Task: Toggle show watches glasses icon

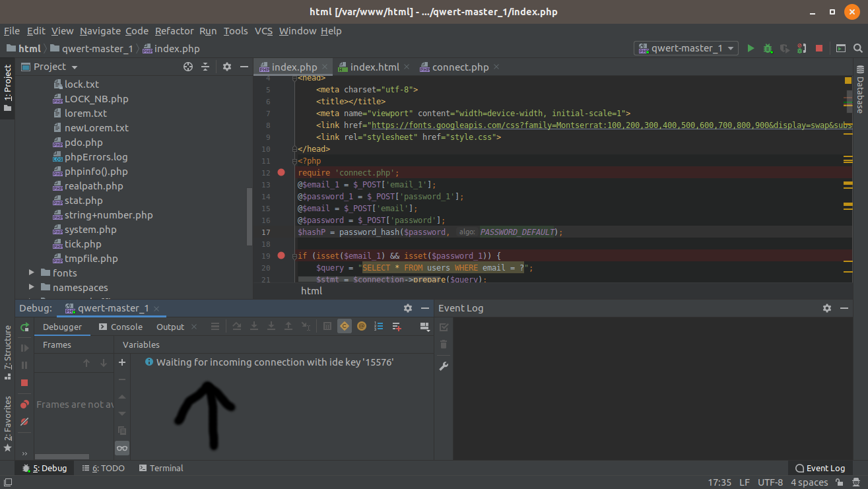Action: point(122,448)
